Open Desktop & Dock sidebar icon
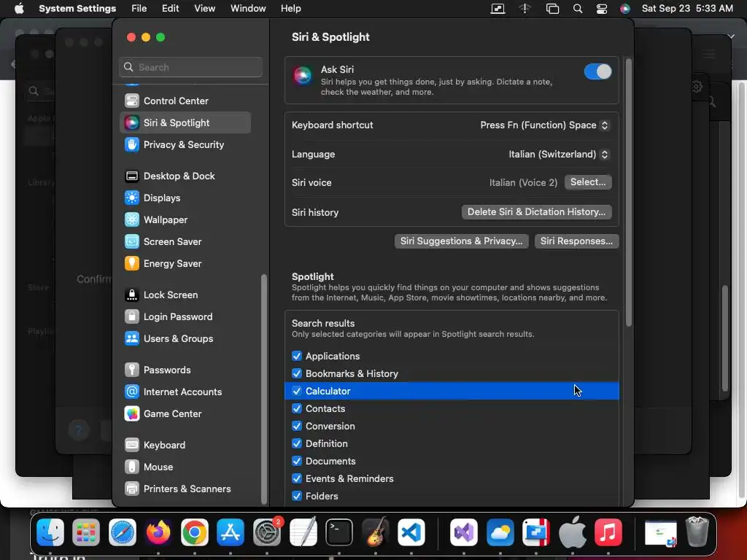 [x=131, y=176]
